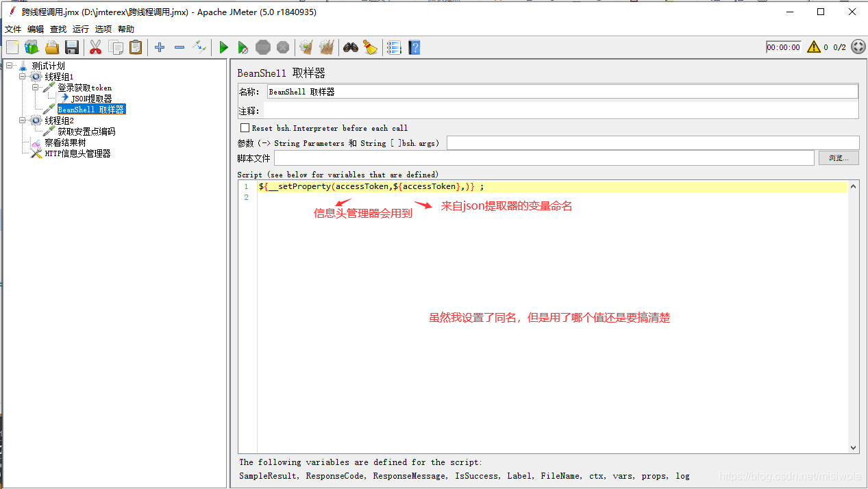Click the 脚本文件 script file input field
Screen dimensions: 868x489
[x=544, y=158]
